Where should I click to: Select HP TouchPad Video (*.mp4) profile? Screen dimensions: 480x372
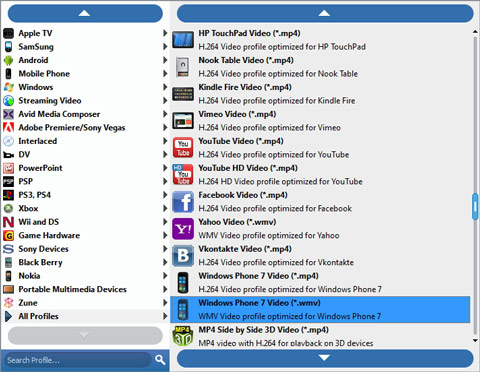click(320, 40)
